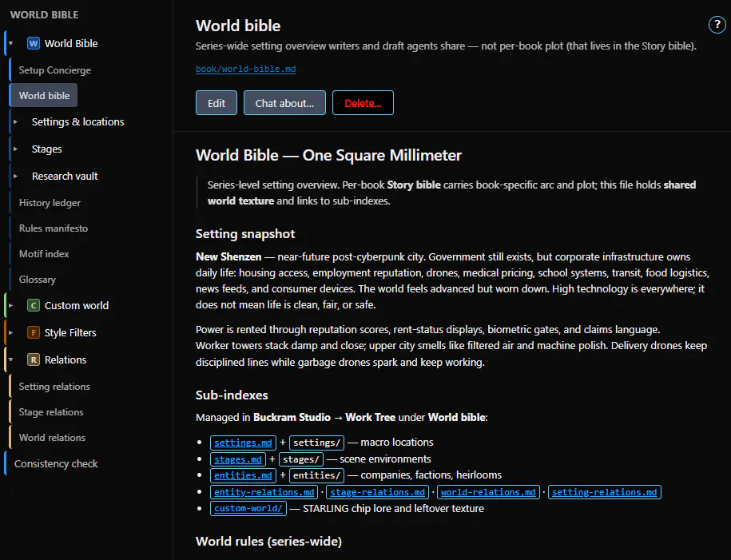Viewport: 731px width, 560px height.
Task: Open the Chat about... button
Action: [284, 102]
